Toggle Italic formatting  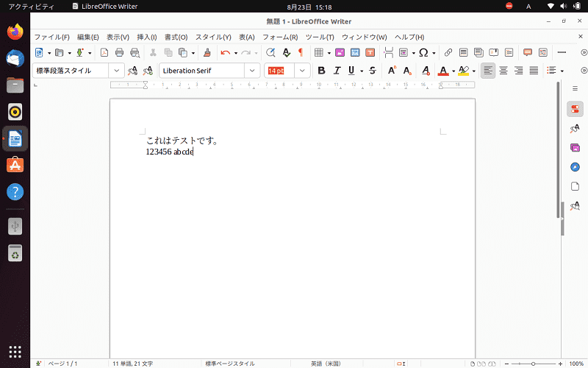click(337, 71)
